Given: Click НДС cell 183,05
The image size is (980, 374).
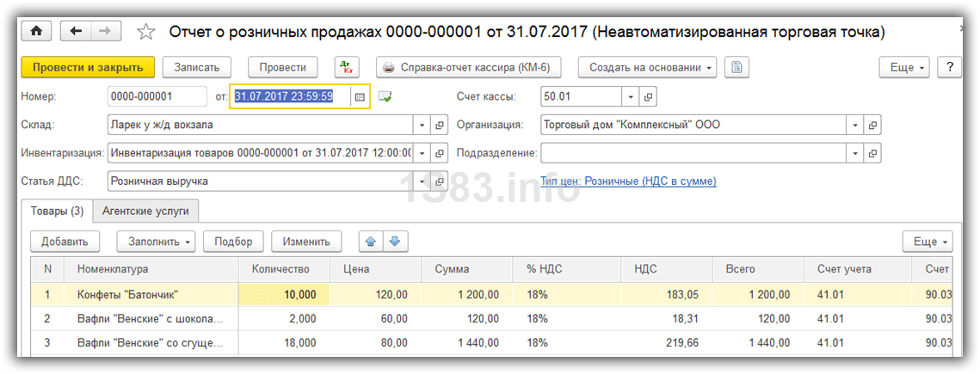Looking at the screenshot, I should 666,294.
